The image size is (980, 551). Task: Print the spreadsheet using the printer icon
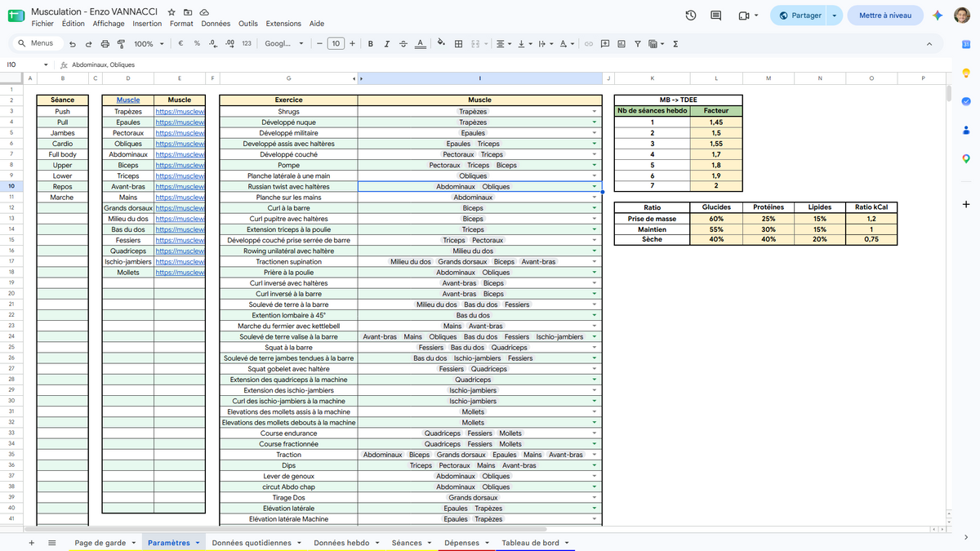(105, 44)
